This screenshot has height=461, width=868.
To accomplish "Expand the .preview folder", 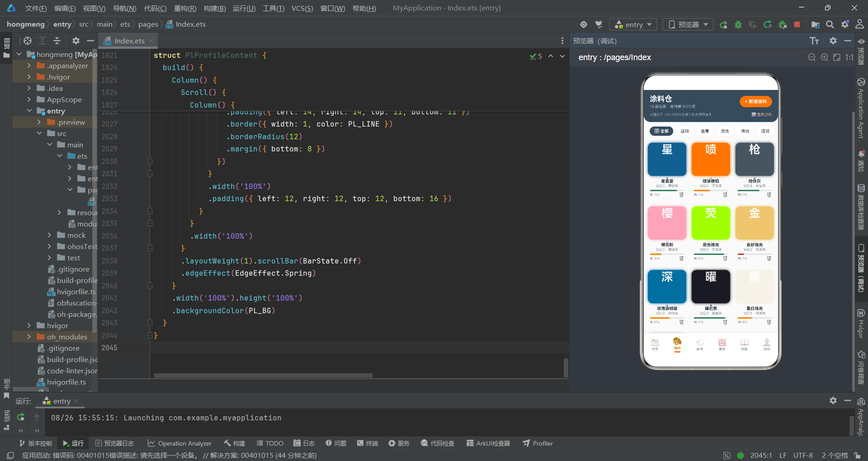I will 39,122.
